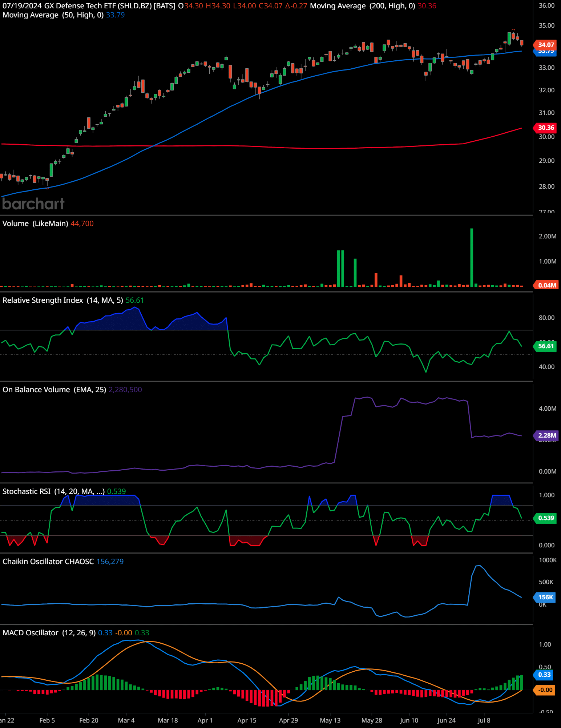Click the Mar 4 date label
561x728 pixels.
coord(126,720)
